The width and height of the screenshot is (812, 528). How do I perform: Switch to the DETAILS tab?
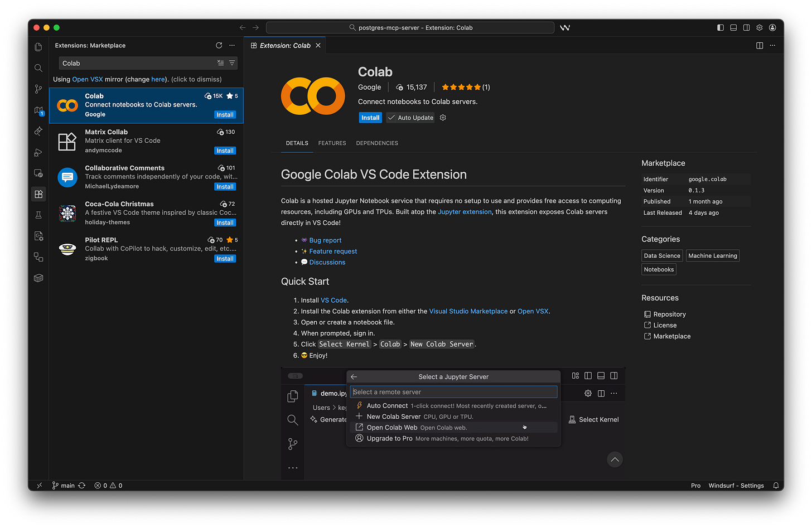pos(297,143)
